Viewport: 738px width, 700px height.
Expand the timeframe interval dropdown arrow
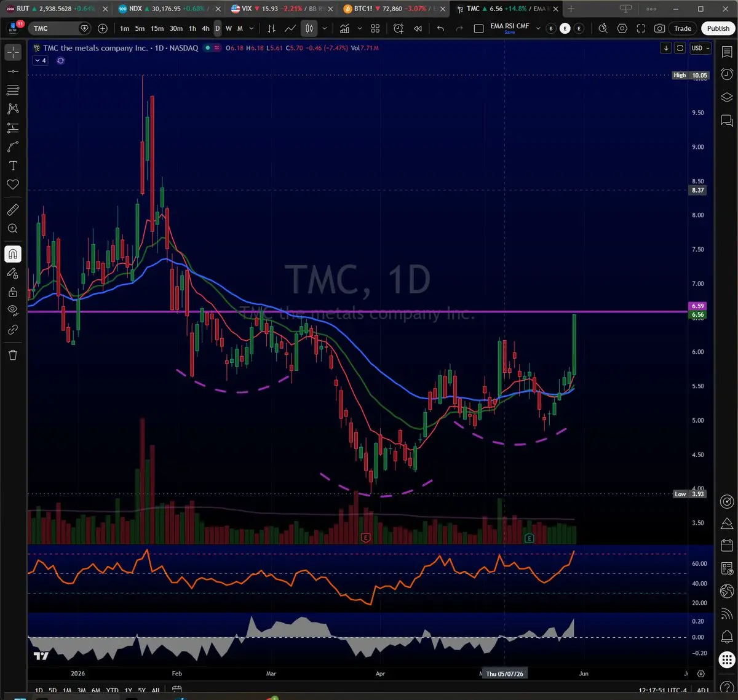pos(251,28)
